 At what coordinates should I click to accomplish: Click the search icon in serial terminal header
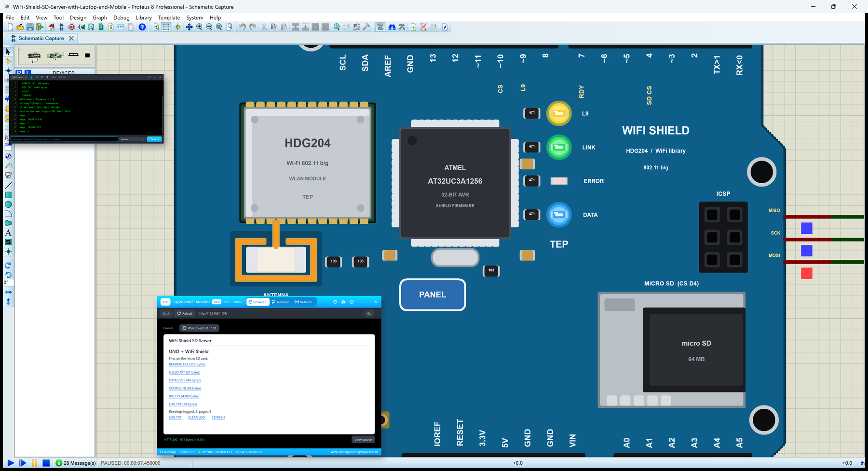42,77
